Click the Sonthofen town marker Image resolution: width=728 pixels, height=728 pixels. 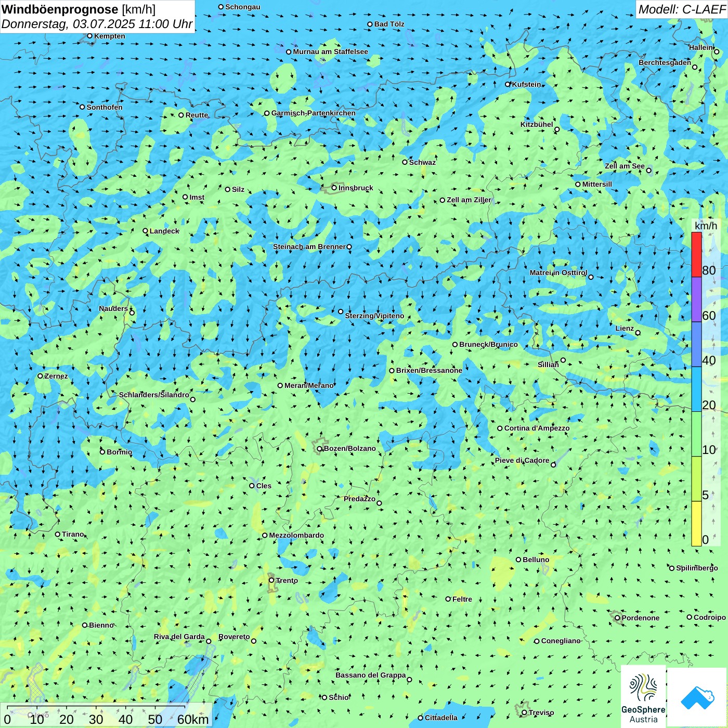[82, 107]
